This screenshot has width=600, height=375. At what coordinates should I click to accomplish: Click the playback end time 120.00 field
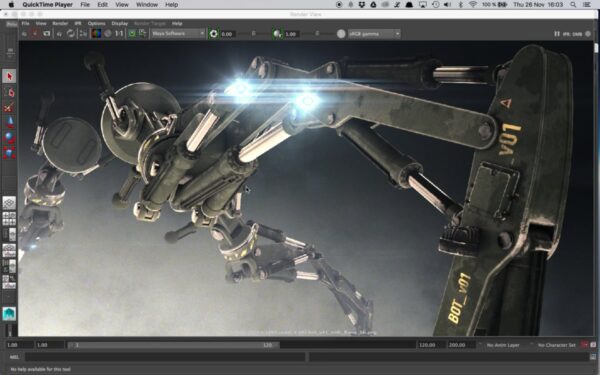(x=431, y=345)
